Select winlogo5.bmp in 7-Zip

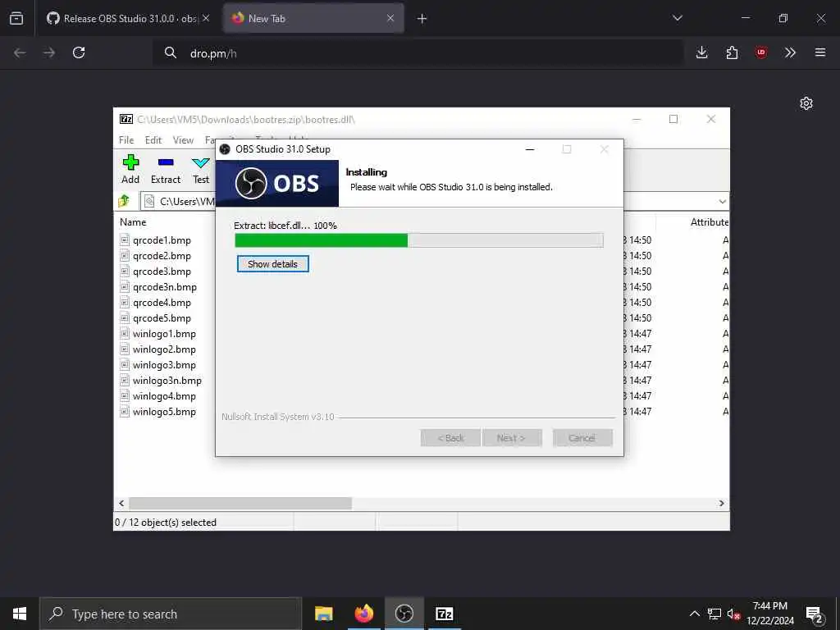coord(164,412)
